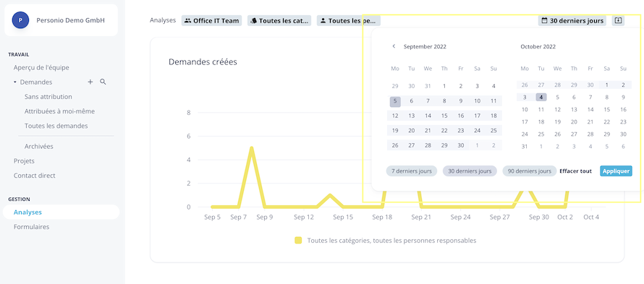The image size is (644, 284).
Task: Go to previous month with left chevron
Action: [394, 46]
